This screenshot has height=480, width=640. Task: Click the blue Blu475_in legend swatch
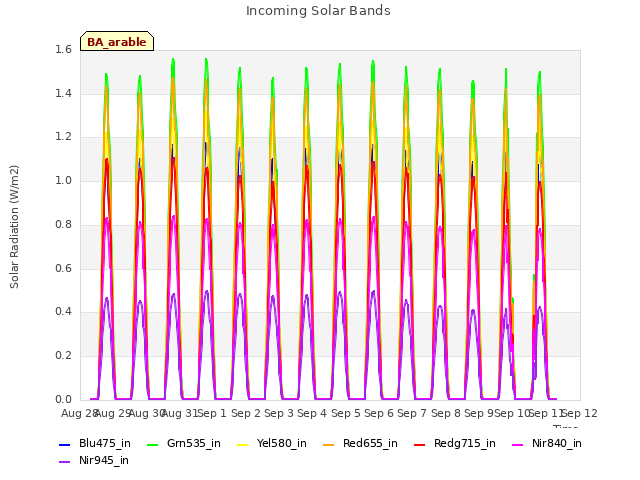click(x=65, y=444)
